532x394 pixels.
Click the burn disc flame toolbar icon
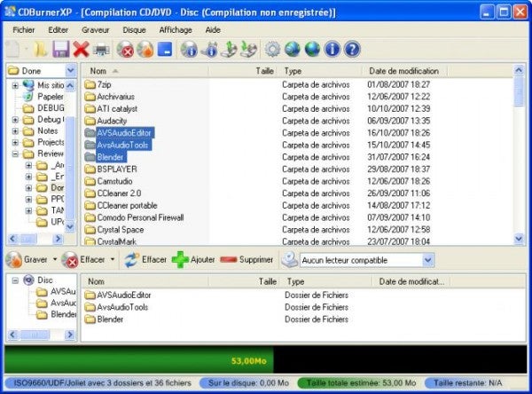pyautogui.click(x=145, y=50)
